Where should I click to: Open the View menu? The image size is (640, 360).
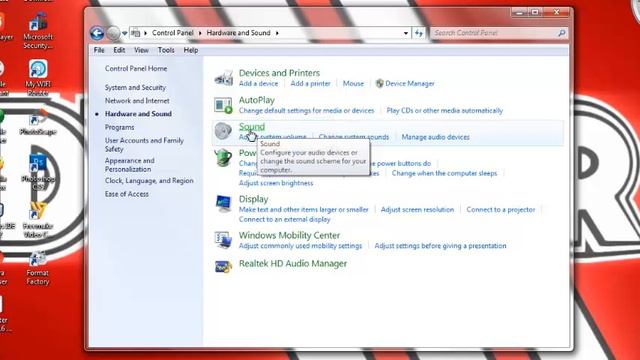pos(141,50)
